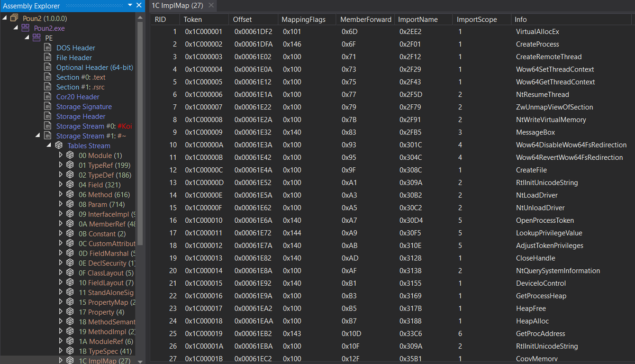The height and width of the screenshot is (364, 635).
Task: Collapse the Storage Stream #1 node
Action: [38, 136]
